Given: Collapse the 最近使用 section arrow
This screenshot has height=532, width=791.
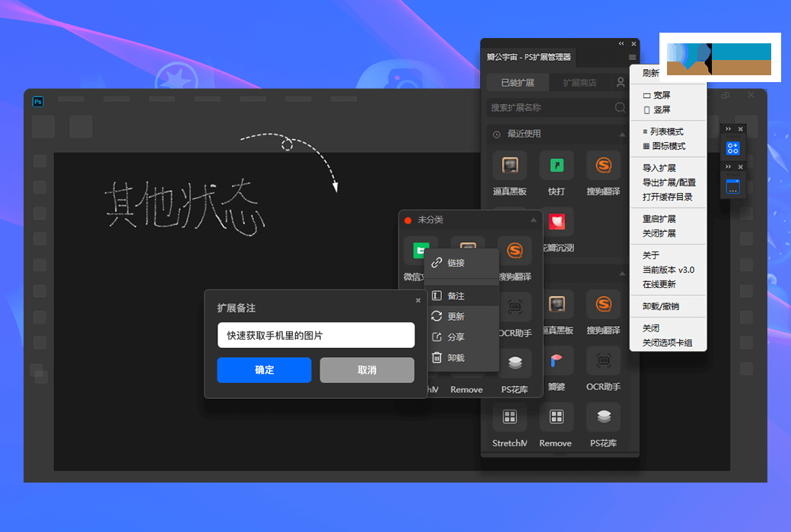Looking at the screenshot, I should [622, 135].
